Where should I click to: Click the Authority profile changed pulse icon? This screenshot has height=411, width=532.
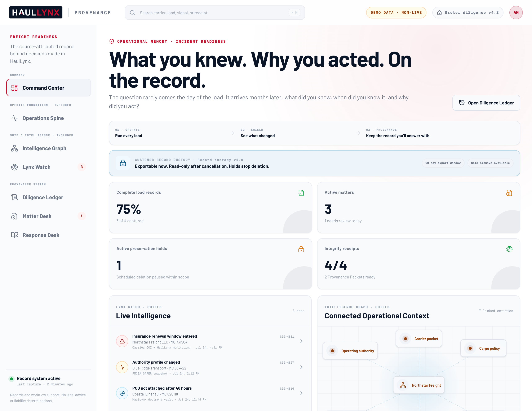pyautogui.click(x=122, y=367)
